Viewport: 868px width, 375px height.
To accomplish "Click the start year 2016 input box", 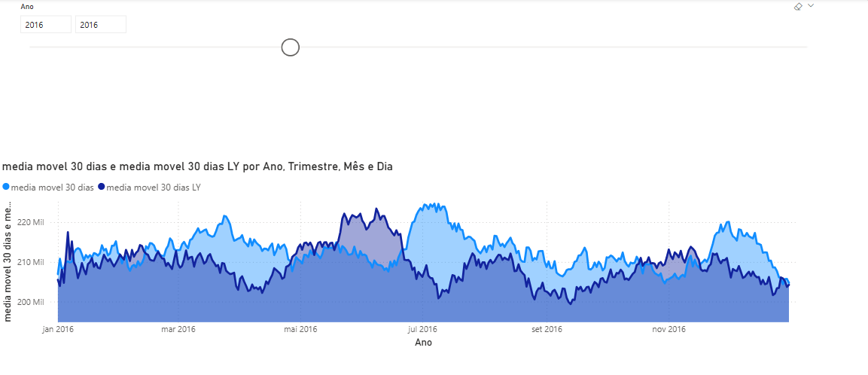I will 45,25.
